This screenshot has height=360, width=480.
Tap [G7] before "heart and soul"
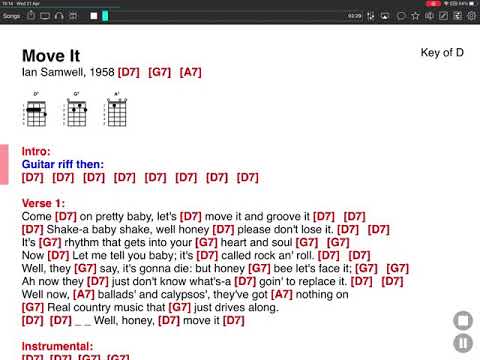206,242
